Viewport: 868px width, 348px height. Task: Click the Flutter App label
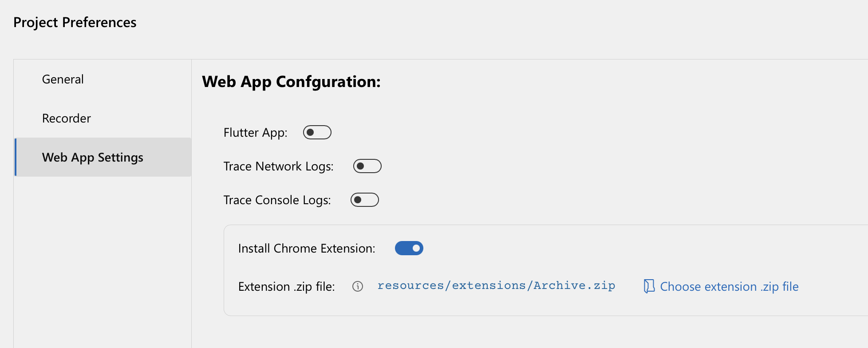pos(256,133)
